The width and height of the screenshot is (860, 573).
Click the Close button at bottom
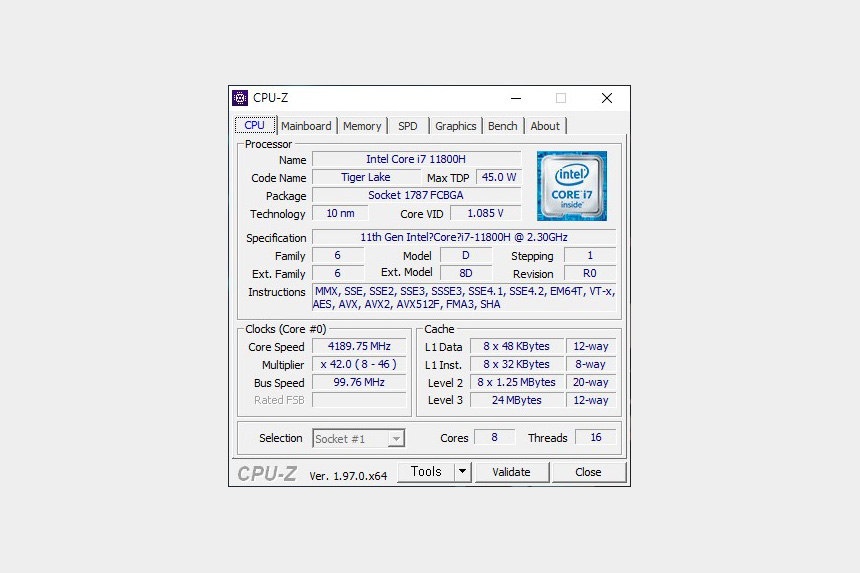pyautogui.click(x=588, y=472)
